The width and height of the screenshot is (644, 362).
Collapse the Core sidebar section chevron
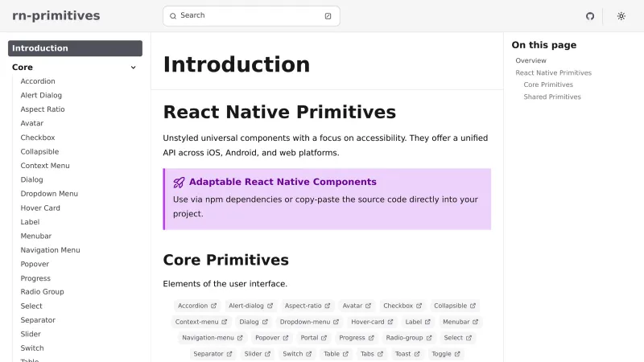[134, 68]
